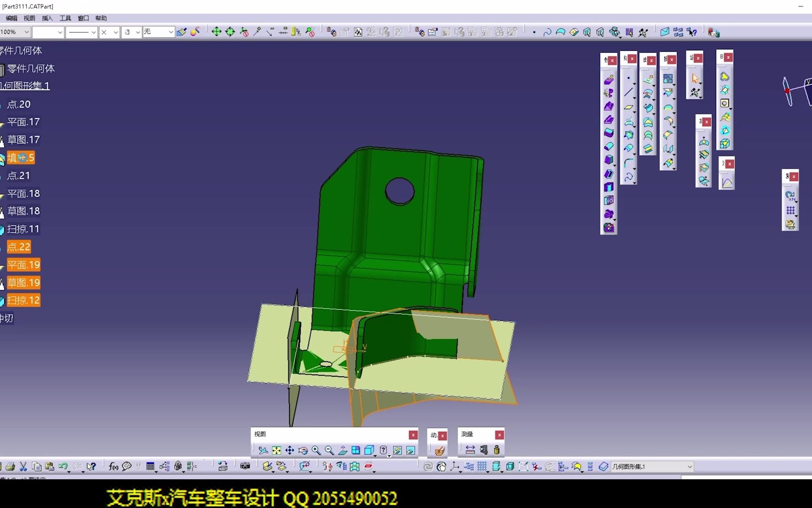Open the empty color dropdown
812x508 pixels.
(48, 32)
